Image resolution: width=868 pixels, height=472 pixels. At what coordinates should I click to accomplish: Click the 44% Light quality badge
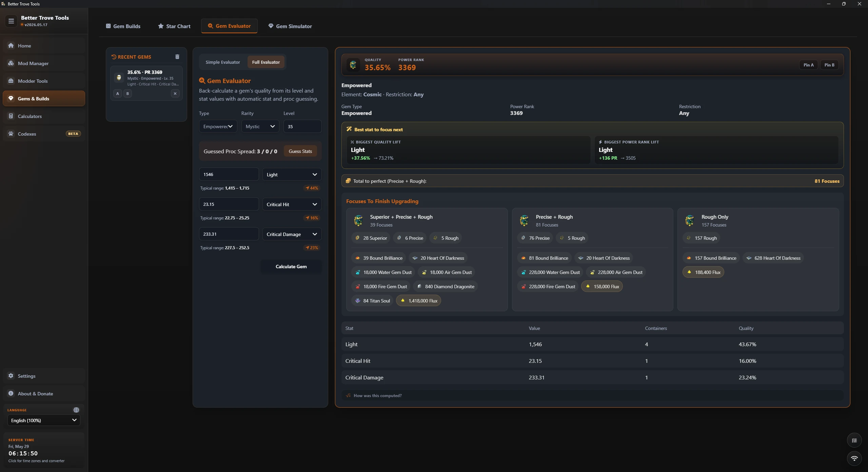312,188
